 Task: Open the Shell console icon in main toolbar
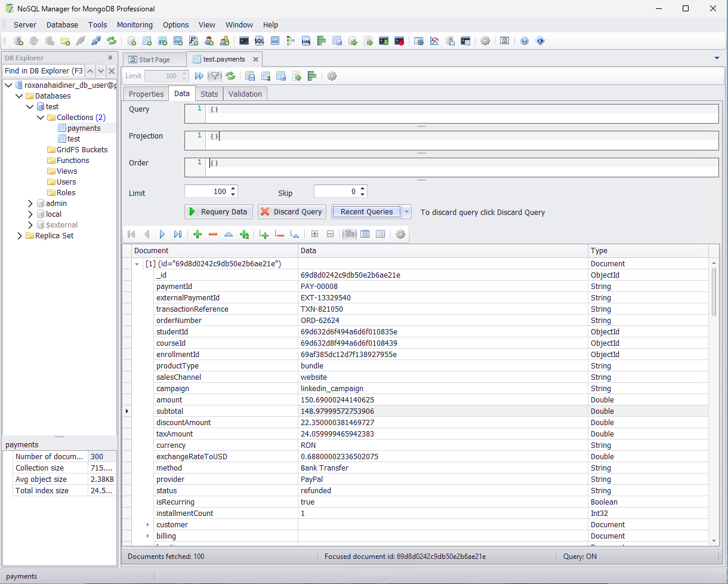click(x=244, y=41)
